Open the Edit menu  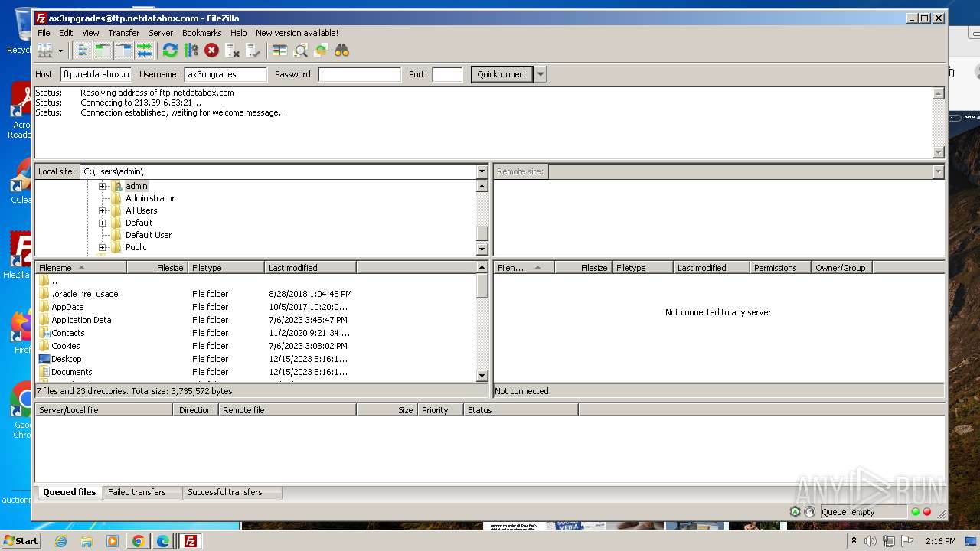[x=66, y=33]
